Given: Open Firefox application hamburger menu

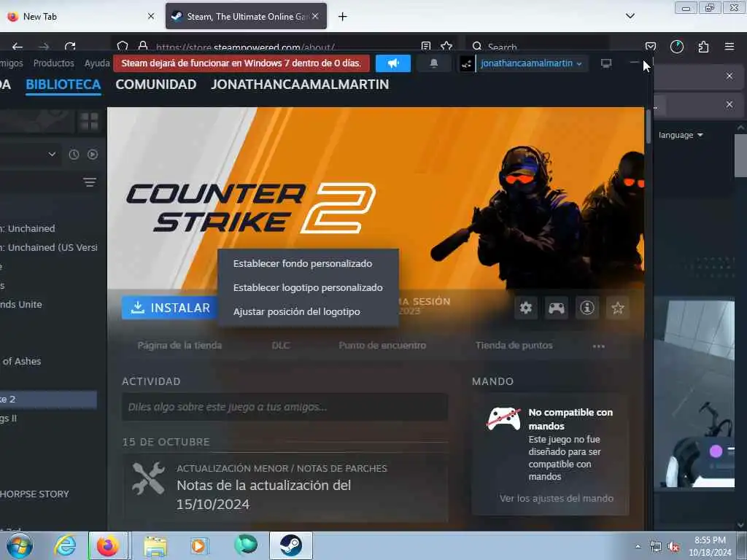Looking at the screenshot, I should click(729, 47).
